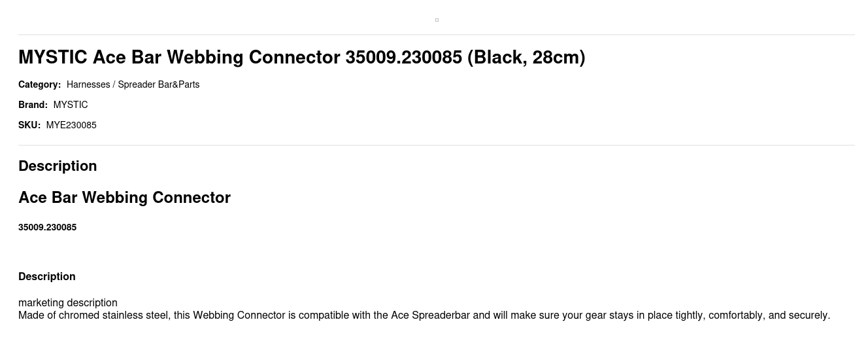
Task: Click the small placeholder image square at top
Action: pyautogui.click(x=437, y=20)
